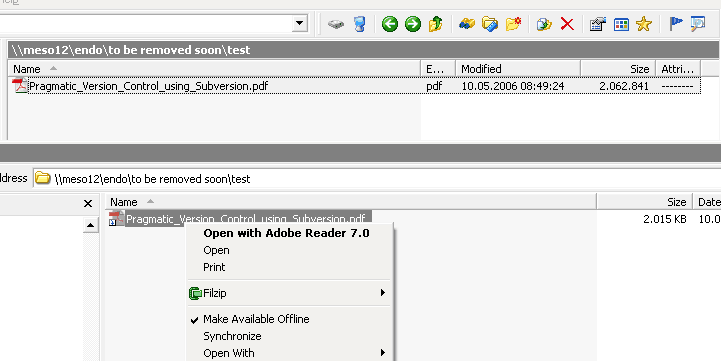Click the file size value 2.062.841
Viewport: 721px width, 361px height.
(x=624, y=86)
